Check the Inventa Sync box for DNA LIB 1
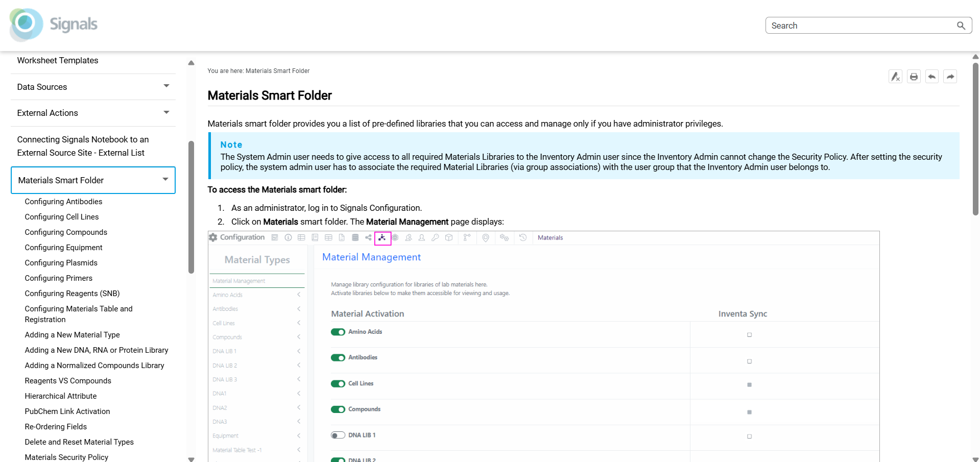 750,436
